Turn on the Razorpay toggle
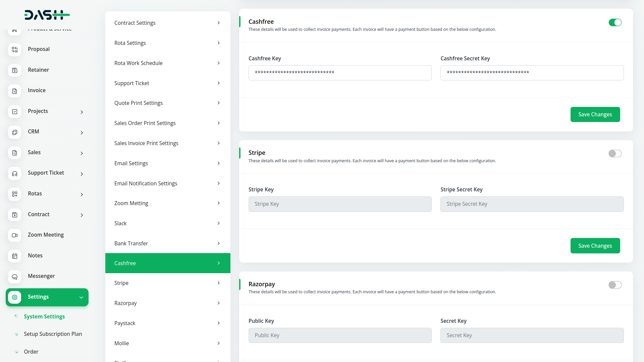This screenshot has height=362, width=644. click(615, 285)
